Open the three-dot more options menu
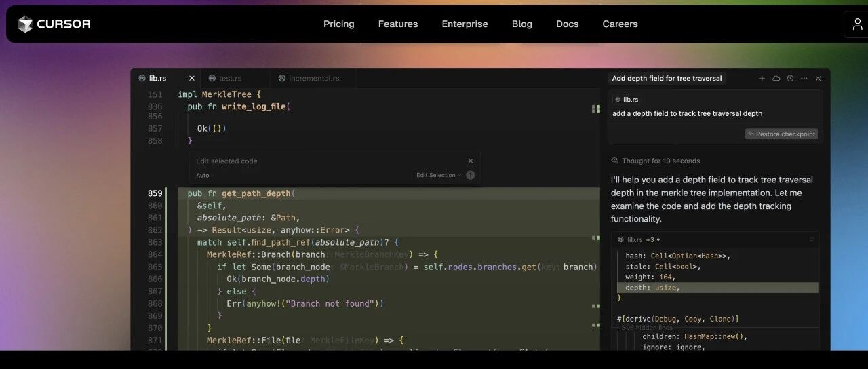The width and height of the screenshot is (868, 369). 804,79
